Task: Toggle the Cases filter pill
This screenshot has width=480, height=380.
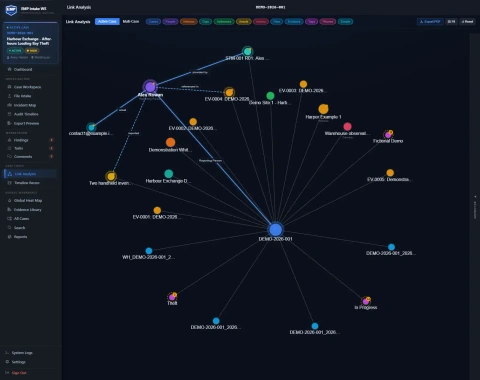Action: click(153, 22)
